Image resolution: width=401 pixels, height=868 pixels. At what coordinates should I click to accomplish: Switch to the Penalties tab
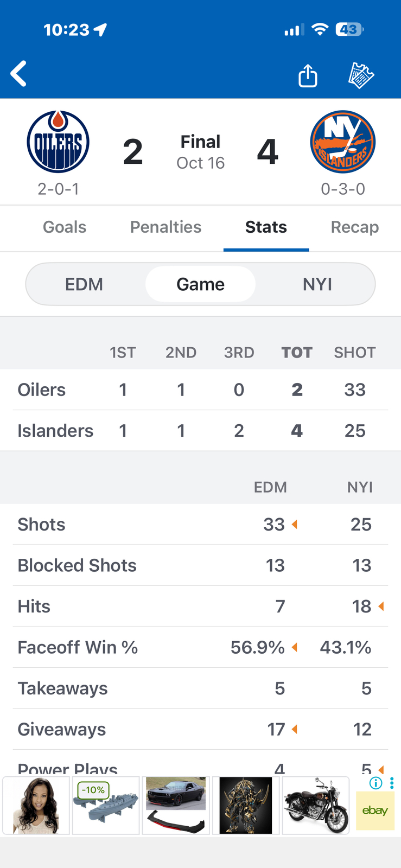pos(166,227)
